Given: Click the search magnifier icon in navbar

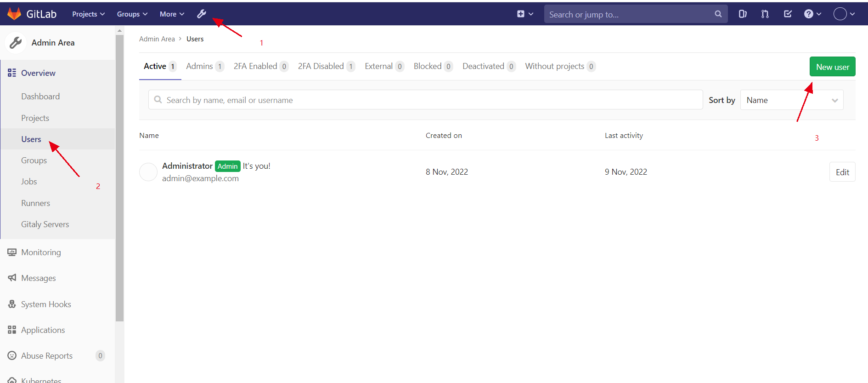Looking at the screenshot, I should 718,14.
